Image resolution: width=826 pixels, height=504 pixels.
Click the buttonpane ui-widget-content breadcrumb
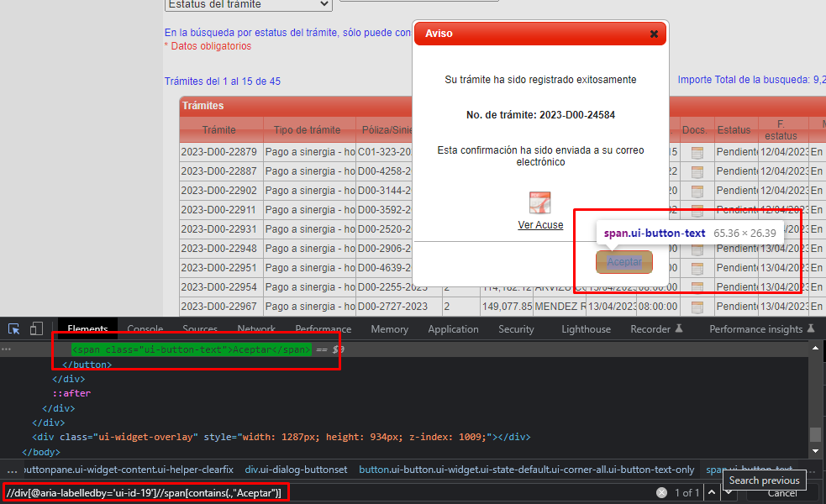[129, 470]
